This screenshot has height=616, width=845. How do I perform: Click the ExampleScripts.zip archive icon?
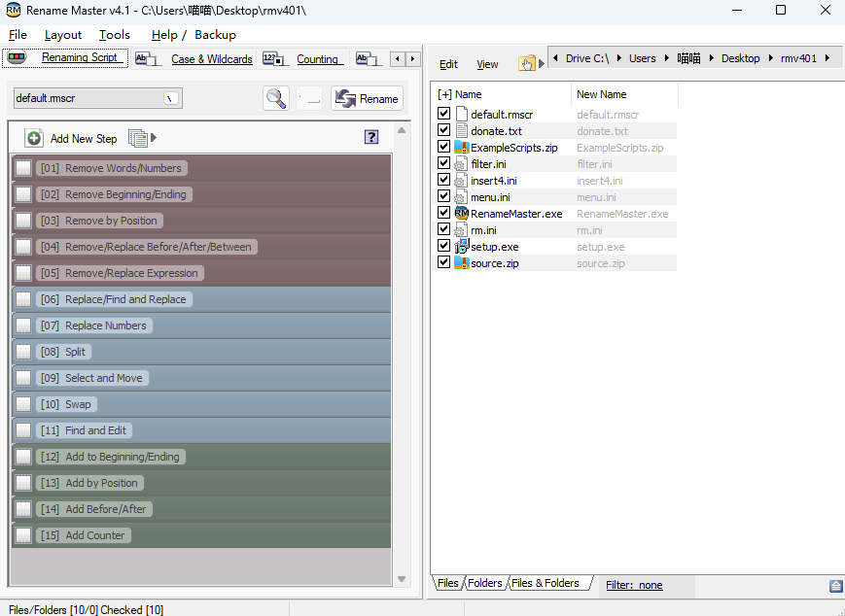click(x=461, y=147)
